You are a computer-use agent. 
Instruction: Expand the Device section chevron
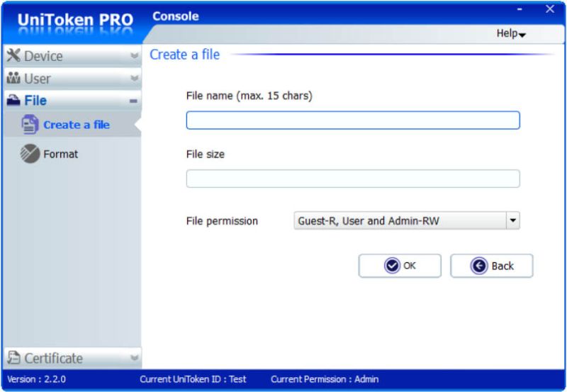point(134,56)
